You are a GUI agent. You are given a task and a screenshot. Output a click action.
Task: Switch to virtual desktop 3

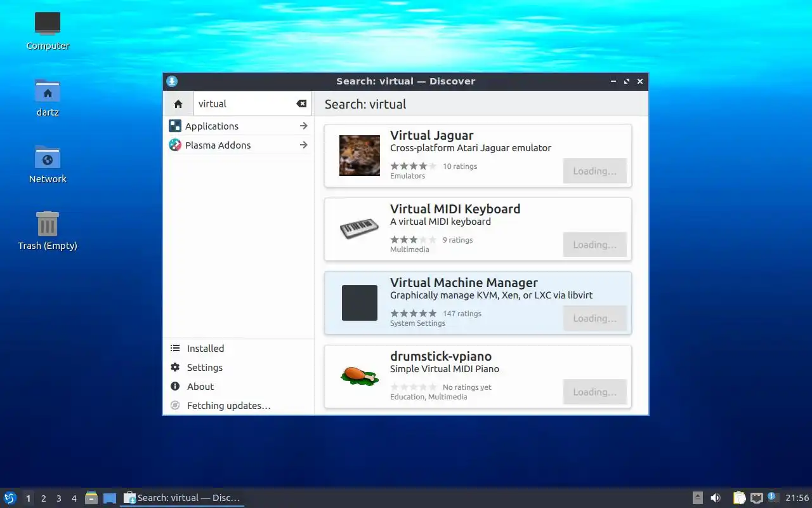pos(58,498)
